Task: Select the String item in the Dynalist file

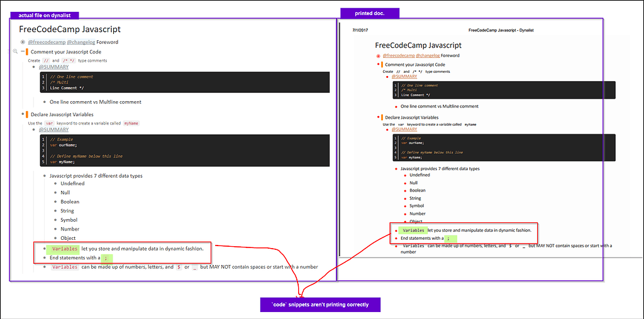Action: [x=67, y=211]
